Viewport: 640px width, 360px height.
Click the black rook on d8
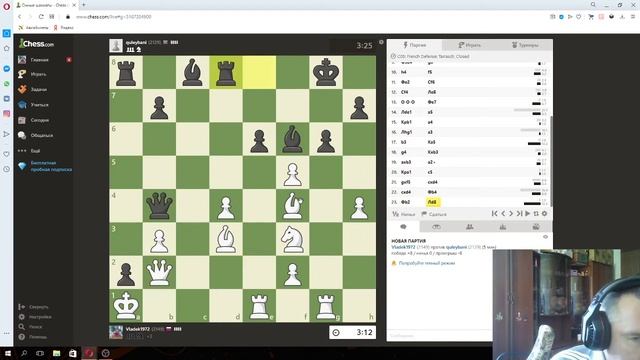(226, 73)
